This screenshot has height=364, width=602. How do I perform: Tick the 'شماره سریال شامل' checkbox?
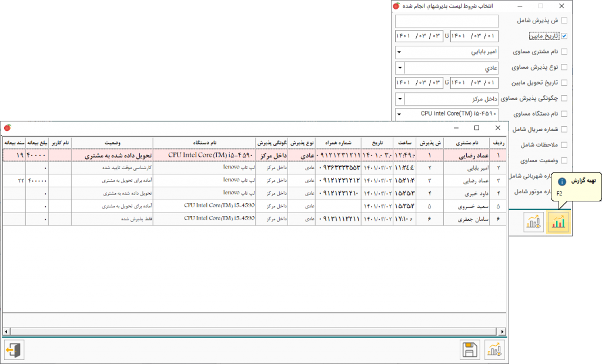tap(564, 129)
